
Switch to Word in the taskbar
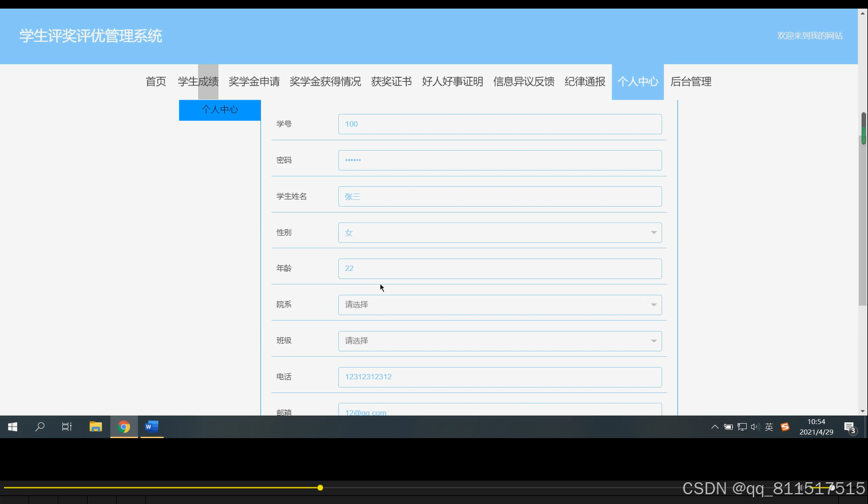[x=152, y=427]
